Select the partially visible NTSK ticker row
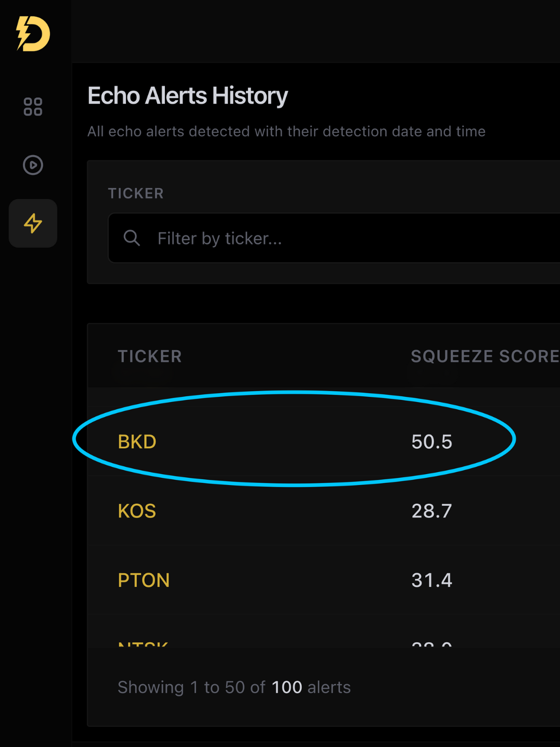The width and height of the screenshot is (560, 747). coord(143,644)
